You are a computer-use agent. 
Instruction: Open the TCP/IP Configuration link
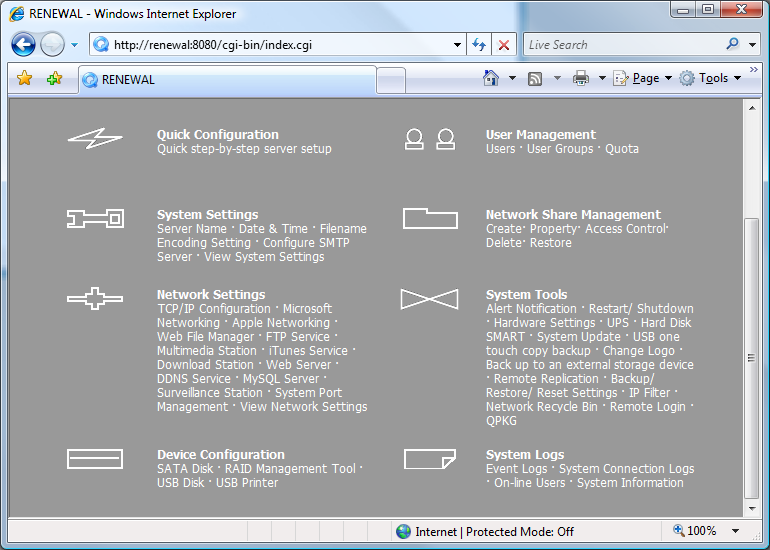coord(214,309)
